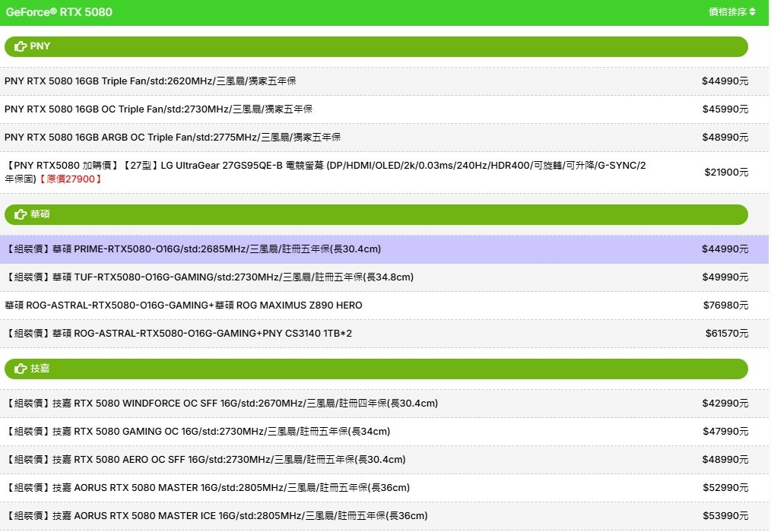Select 技嘉 RTX 5080 WINDFORCE OC SFF row
This screenshot has width=771, height=532.
(384, 404)
